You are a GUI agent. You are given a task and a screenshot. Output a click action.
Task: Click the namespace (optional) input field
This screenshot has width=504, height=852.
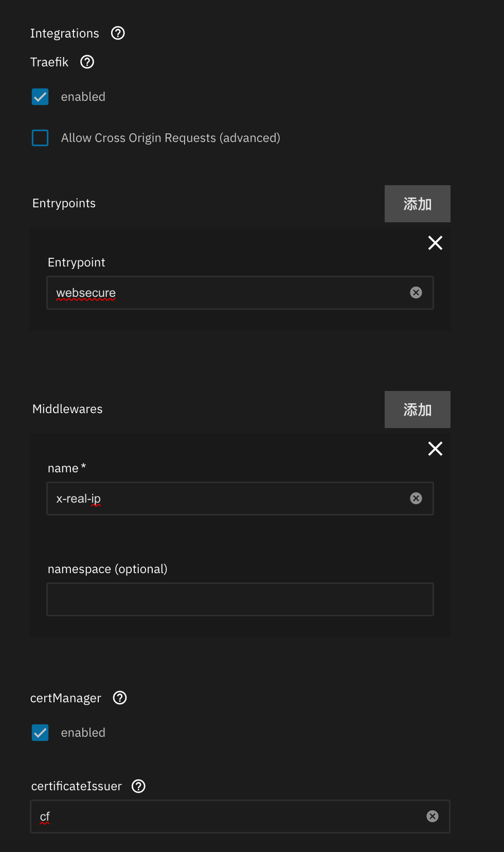(x=240, y=599)
